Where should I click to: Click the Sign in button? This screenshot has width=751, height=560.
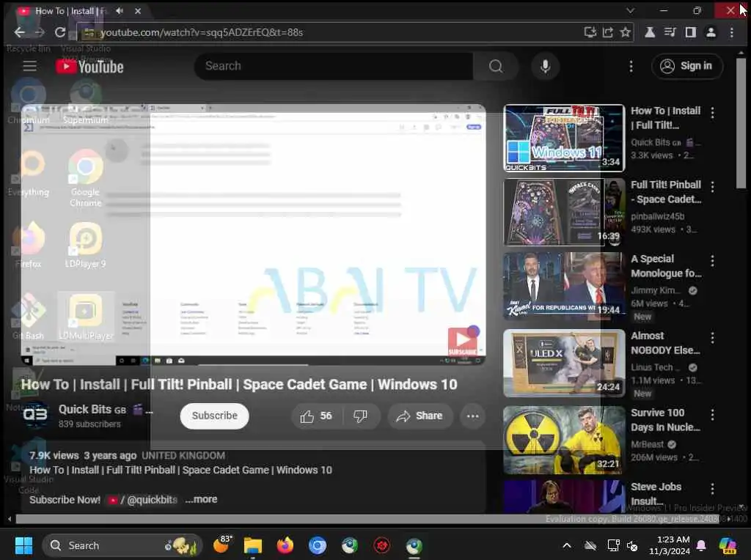(x=686, y=66)
